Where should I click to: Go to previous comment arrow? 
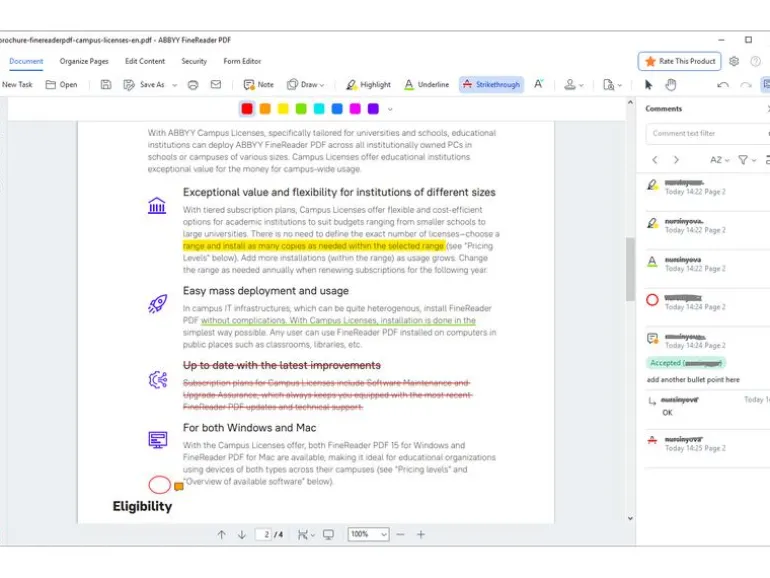click(x=655, y=160)
